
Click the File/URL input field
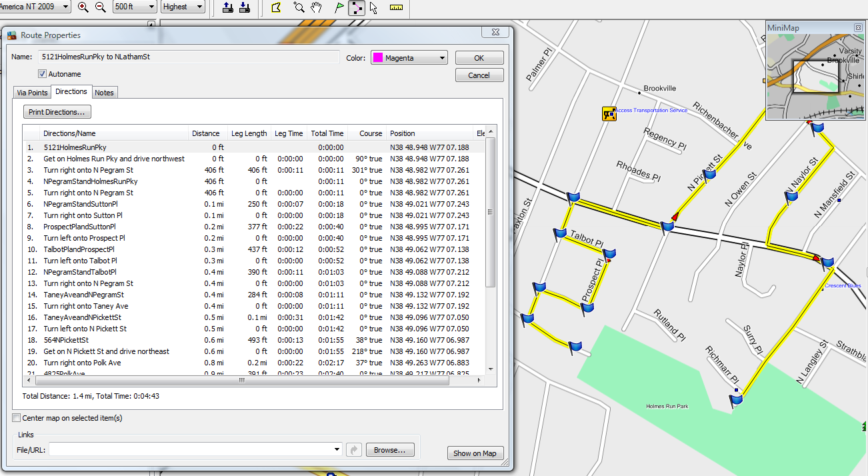pos(195,449)
